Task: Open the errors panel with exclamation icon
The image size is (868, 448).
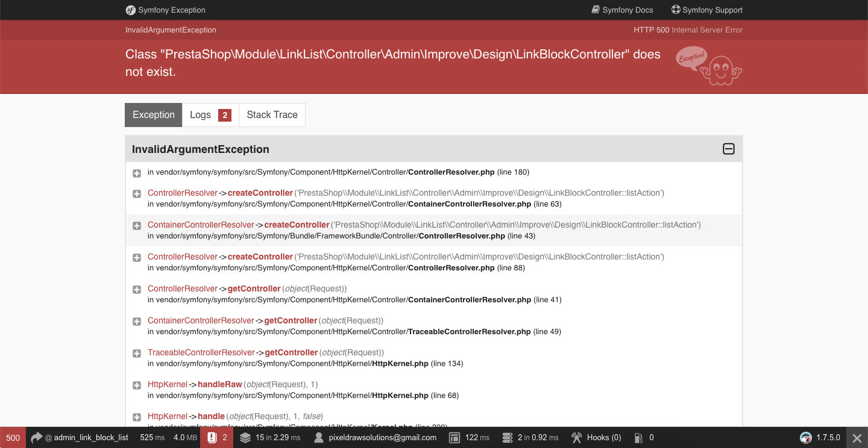Action: [x=217, y=438]
